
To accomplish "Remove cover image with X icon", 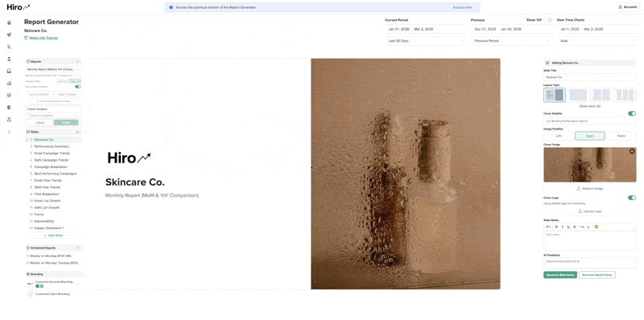I will coord(632,151).
